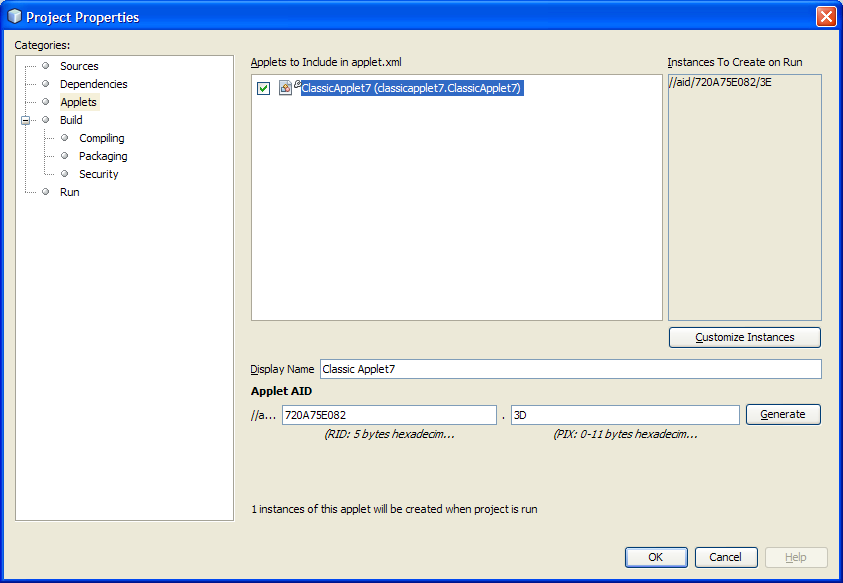
Task: Confirm the dialog with OK
Action: click(x=656, y=557)
